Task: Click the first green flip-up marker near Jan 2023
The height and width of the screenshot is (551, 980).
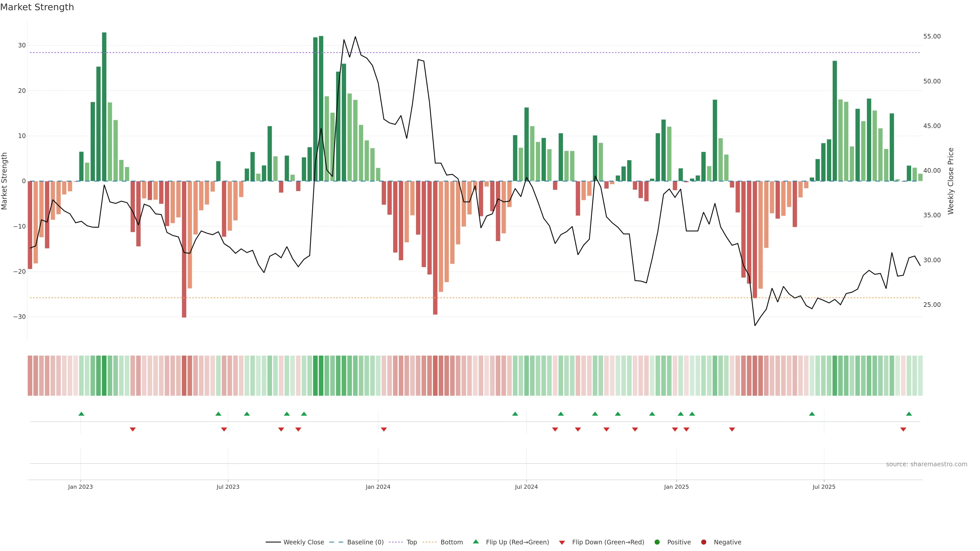Action: (81, 414)
